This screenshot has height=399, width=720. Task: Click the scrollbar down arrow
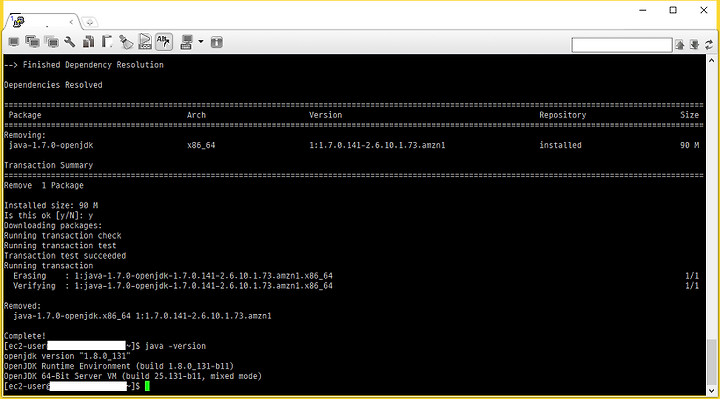712,391
